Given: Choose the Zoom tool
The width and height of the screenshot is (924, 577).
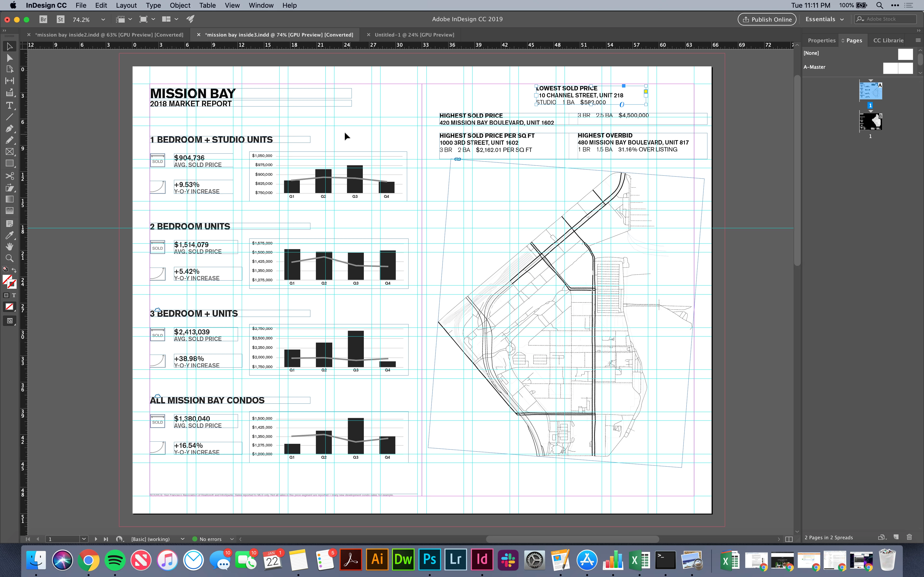Looking at the screenshot, I should click(10, 258).
